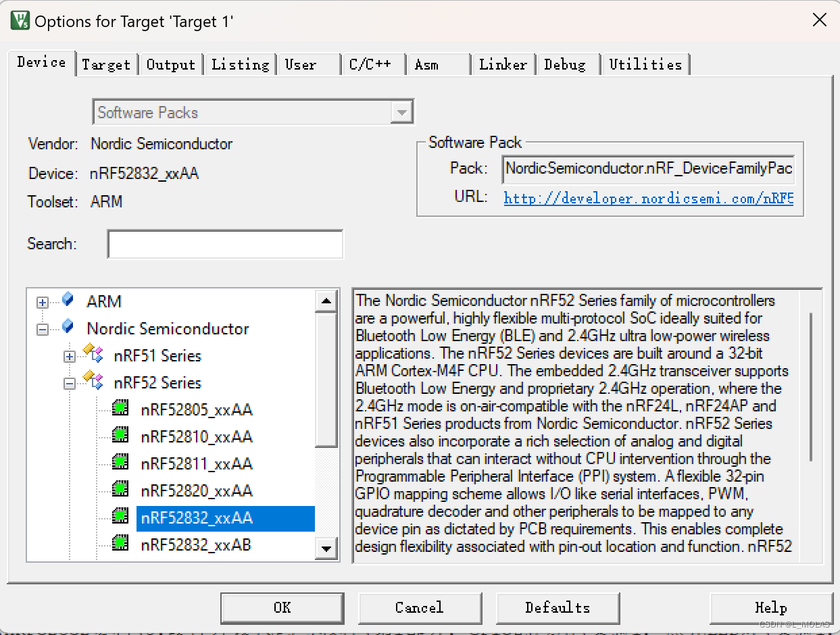This screenshot has width=840, height=635.
Task: Open Help for target options
Action: coord(771,607)
